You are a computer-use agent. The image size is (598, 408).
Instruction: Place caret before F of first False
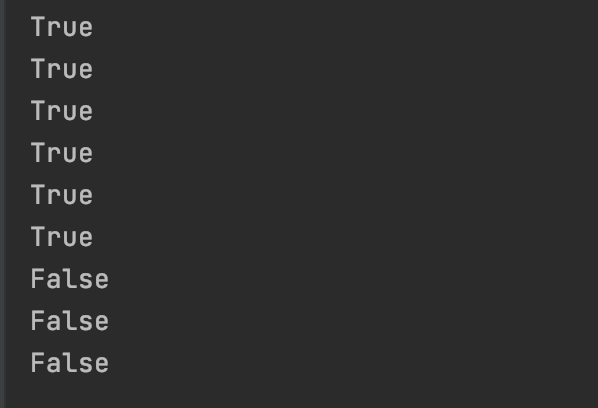(31, 279)
